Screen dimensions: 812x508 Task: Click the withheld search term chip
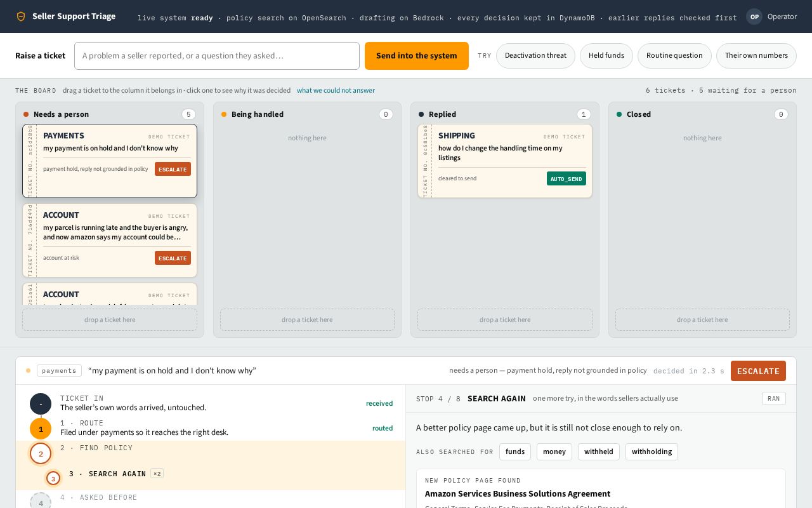[x=599, y=452]
